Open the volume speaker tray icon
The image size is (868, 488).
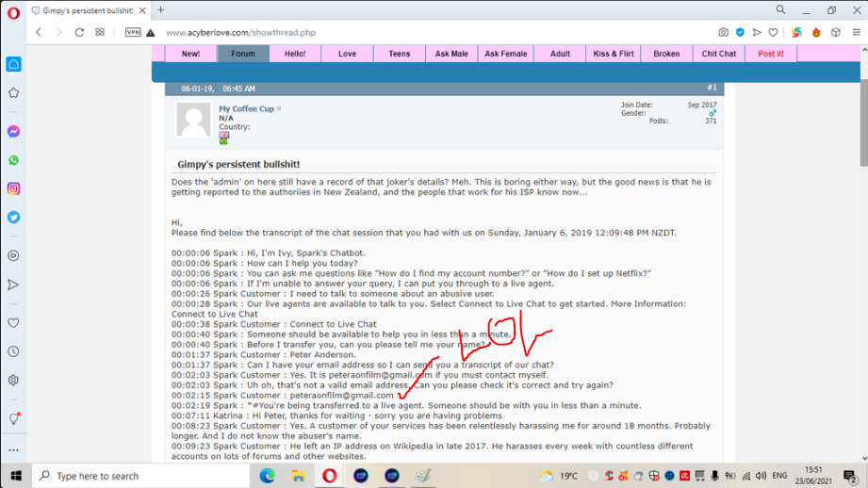[762, 476]
